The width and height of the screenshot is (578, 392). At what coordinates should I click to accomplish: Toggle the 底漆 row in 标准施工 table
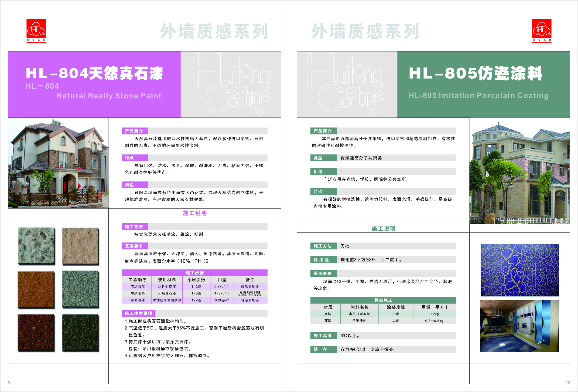pos(348,314)
